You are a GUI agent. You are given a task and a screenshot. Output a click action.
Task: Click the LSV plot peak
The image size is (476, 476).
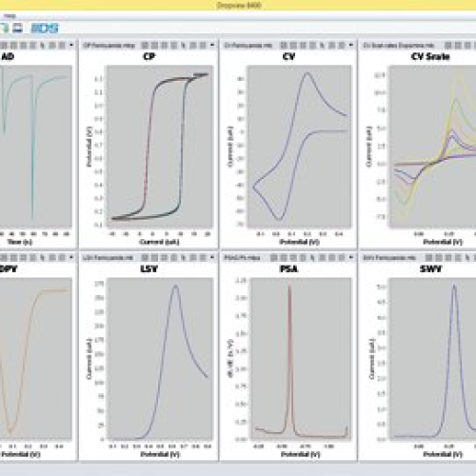point(175,287)
